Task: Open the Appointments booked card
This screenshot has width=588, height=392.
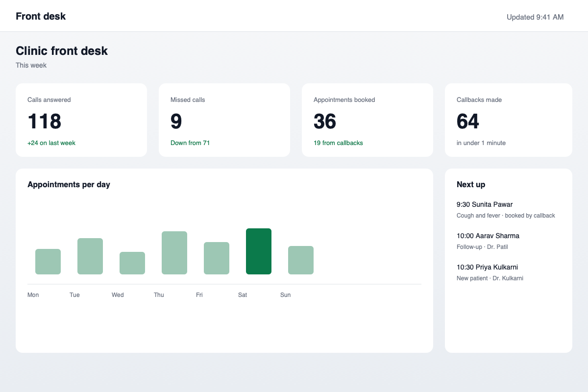Action: 367,120
